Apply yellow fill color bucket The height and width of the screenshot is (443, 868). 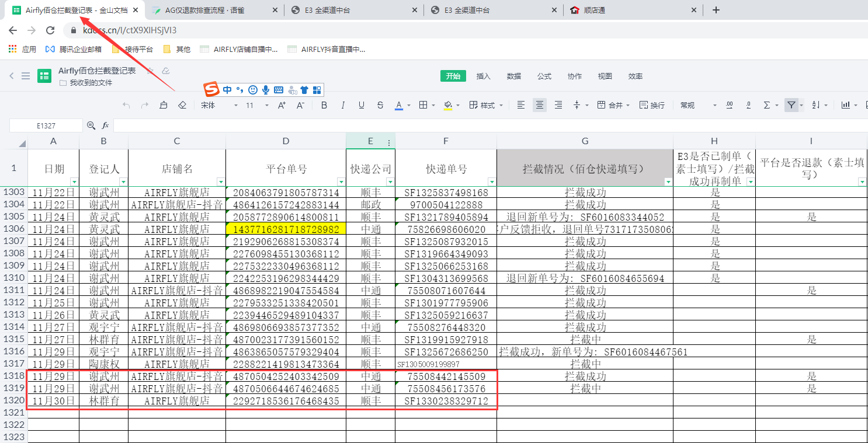[x=448, y=105]
